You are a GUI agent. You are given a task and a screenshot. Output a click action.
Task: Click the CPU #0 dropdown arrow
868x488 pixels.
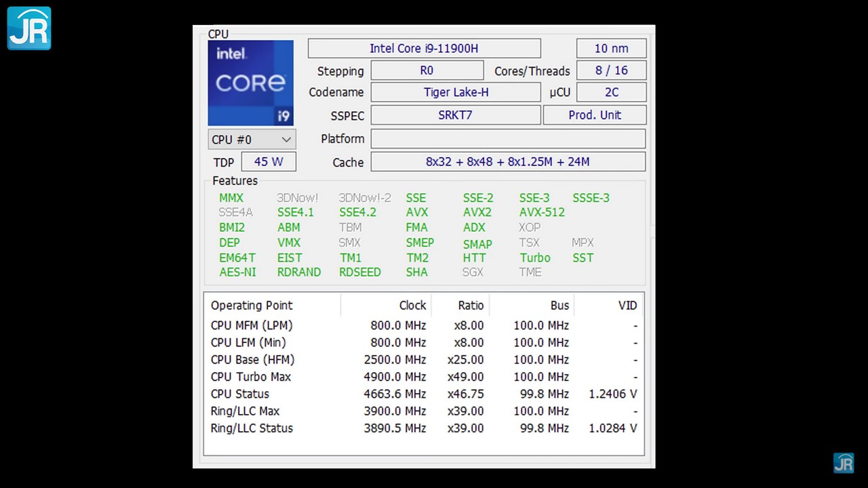[x=286, y=140]
